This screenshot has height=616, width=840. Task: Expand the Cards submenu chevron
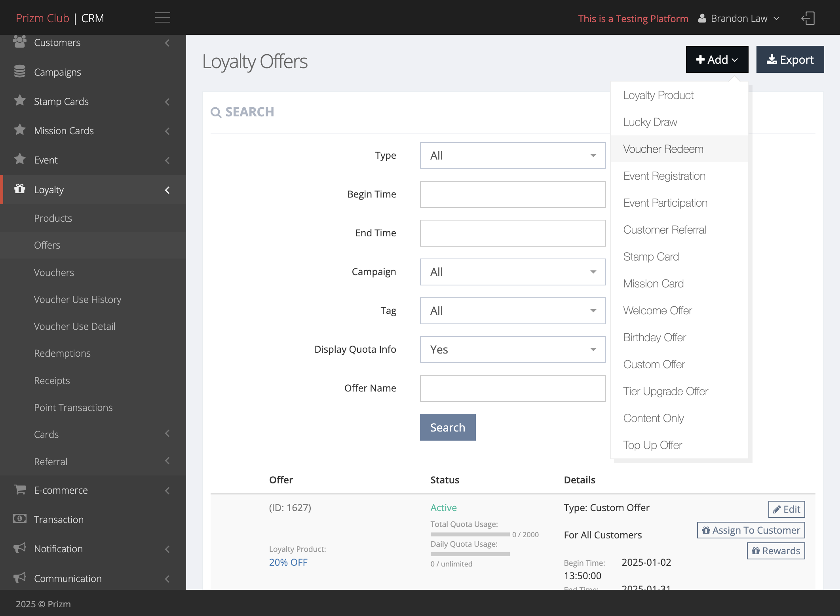point(167,433)
